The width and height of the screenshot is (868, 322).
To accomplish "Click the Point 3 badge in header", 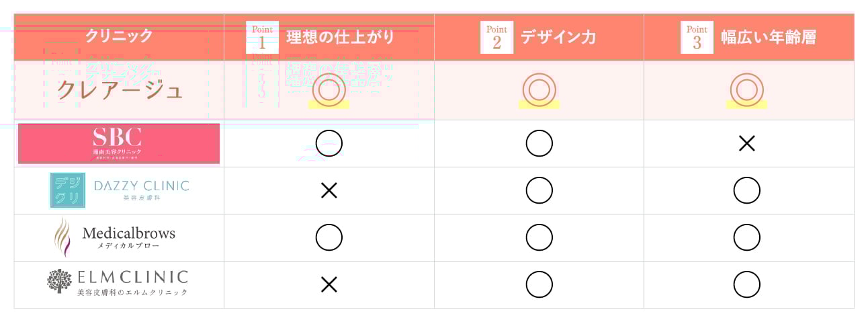I will coord(697,37).
